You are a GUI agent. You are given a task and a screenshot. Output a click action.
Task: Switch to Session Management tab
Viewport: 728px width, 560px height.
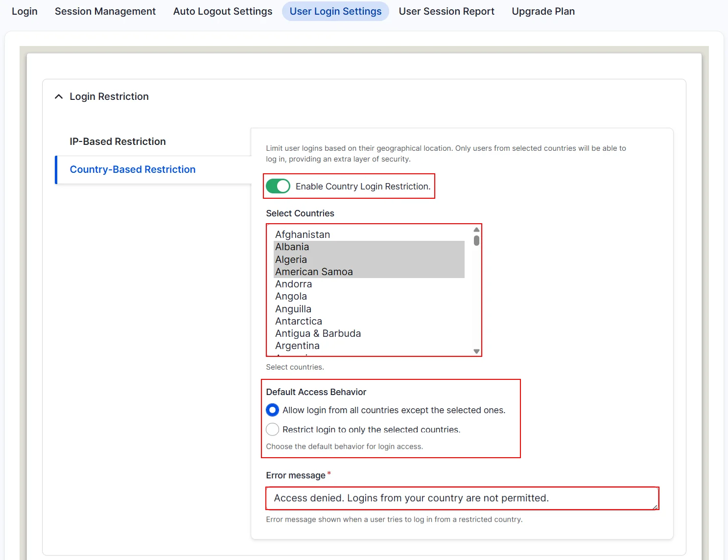click(105, 11)
